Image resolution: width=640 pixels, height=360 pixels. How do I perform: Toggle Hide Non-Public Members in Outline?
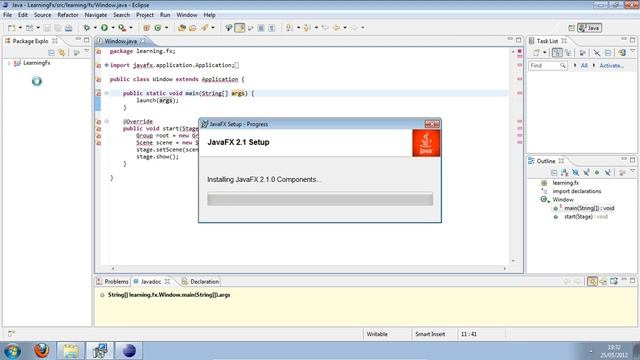point(597,173)
